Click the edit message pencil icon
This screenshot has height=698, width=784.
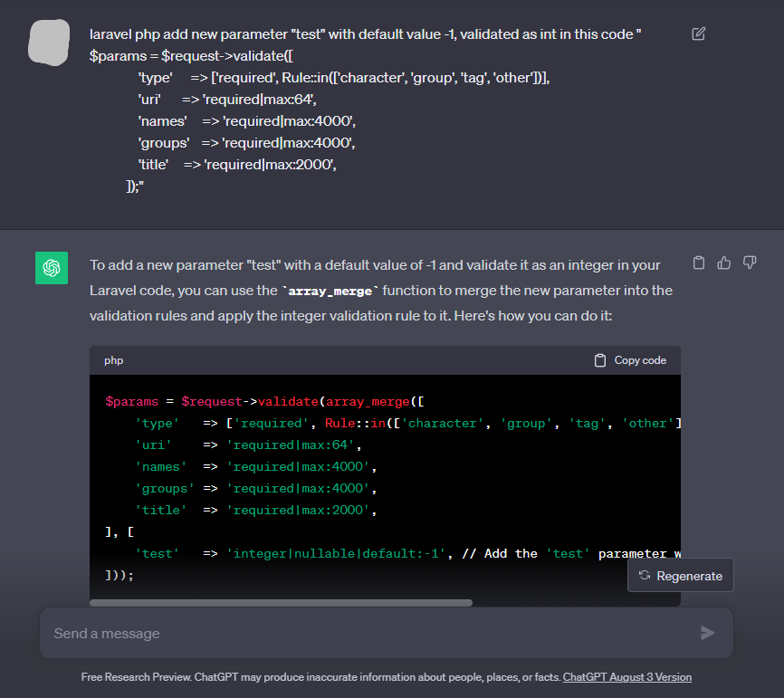(x=698, y=33)
